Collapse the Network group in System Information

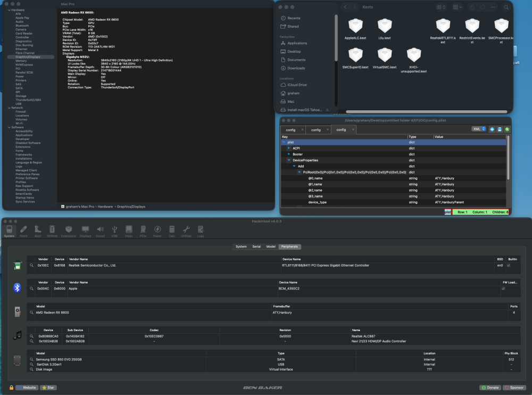coord(9,108)
